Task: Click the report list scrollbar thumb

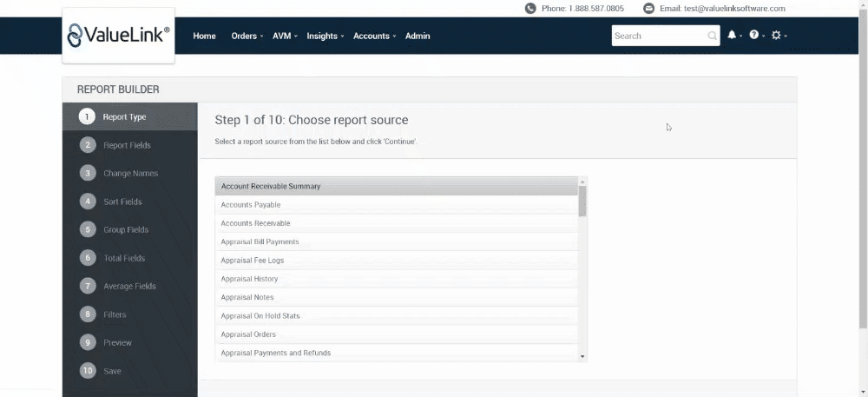Action: (x=582, y=201)
